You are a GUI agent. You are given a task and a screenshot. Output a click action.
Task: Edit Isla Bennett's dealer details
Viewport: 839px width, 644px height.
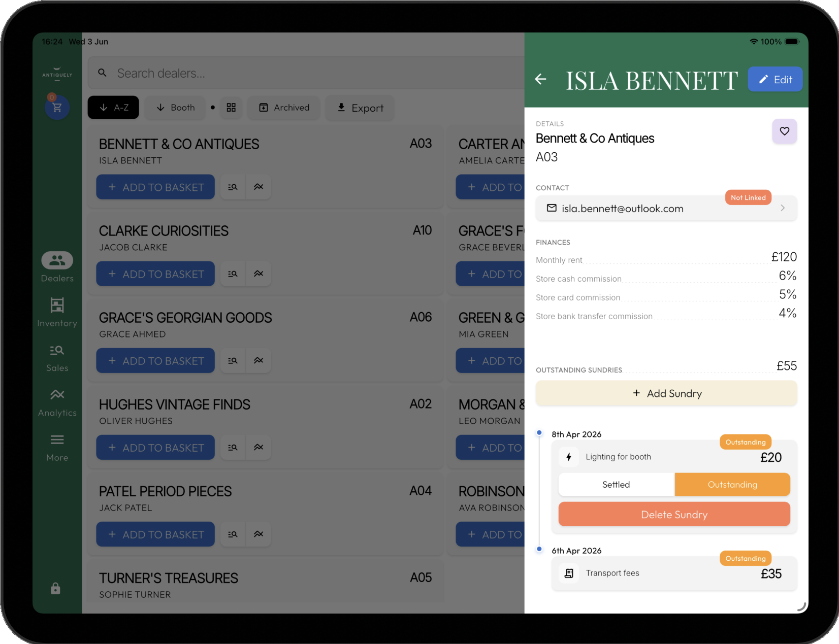(775, 79)
